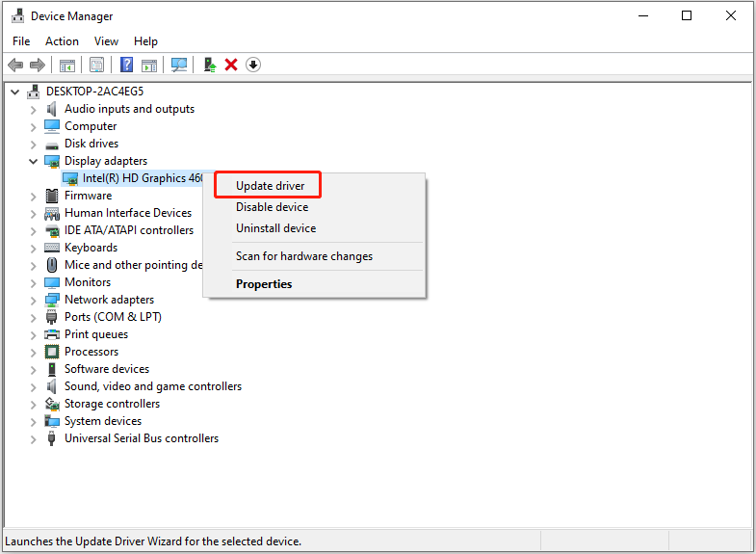Image resolution: width=756 pixels, height=554 pixels.
Task: Click the Update device driver toolbar icon
Action: [x=209, y=65]
